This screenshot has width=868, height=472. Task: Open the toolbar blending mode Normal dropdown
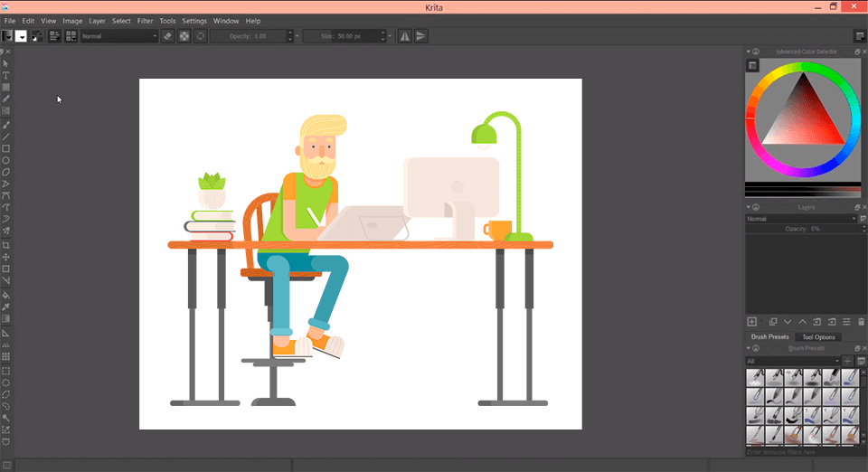pyautogui.click(x=119, y=36)
